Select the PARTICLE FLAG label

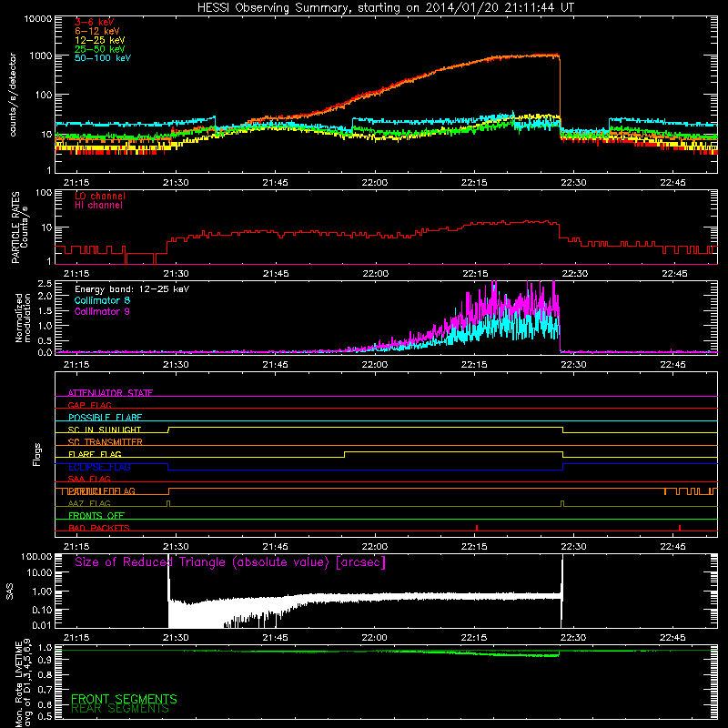point(102,491)
